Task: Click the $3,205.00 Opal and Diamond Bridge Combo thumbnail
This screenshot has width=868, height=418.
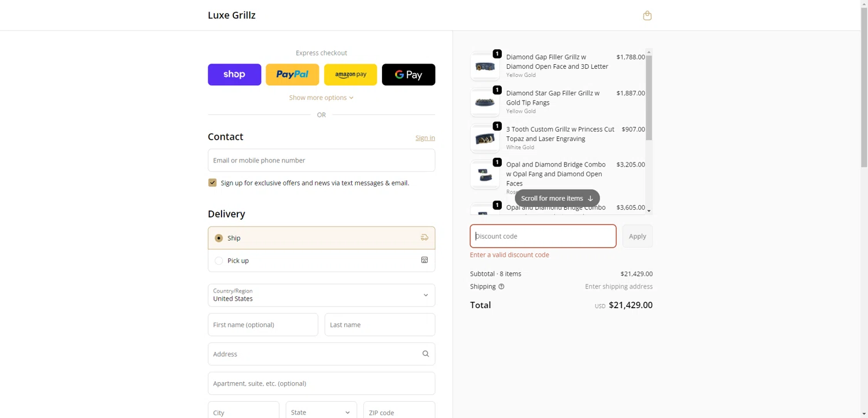Action: pyautogui.click(x=485, y=174)
